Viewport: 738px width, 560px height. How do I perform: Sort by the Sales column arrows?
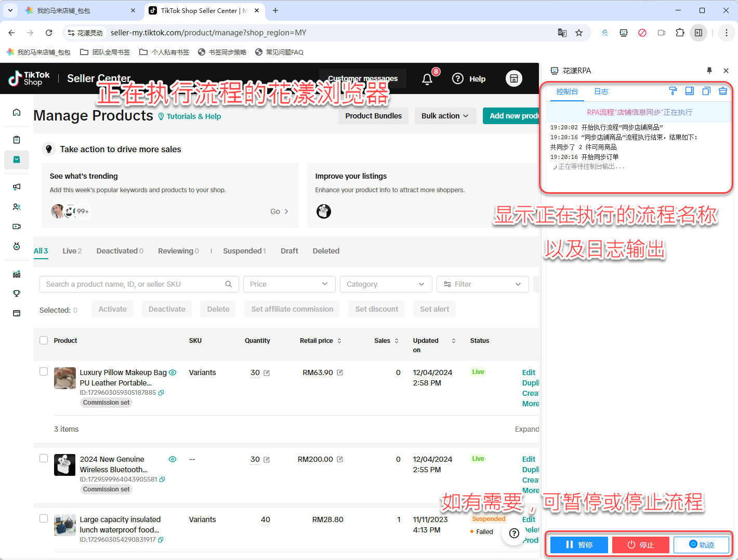(397, 341)
